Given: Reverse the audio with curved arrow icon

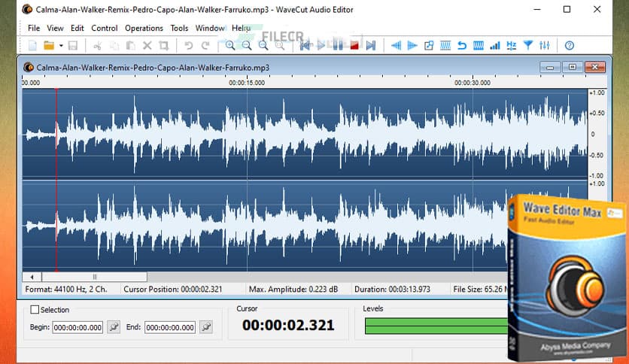Looking at the screenshot, I should pos(462,45).
